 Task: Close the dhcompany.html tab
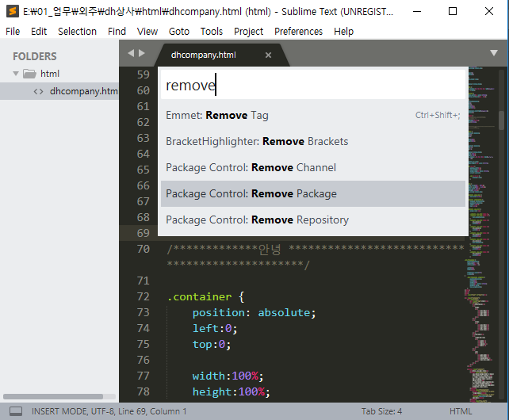pyautogui.click(x=268, y=55)
